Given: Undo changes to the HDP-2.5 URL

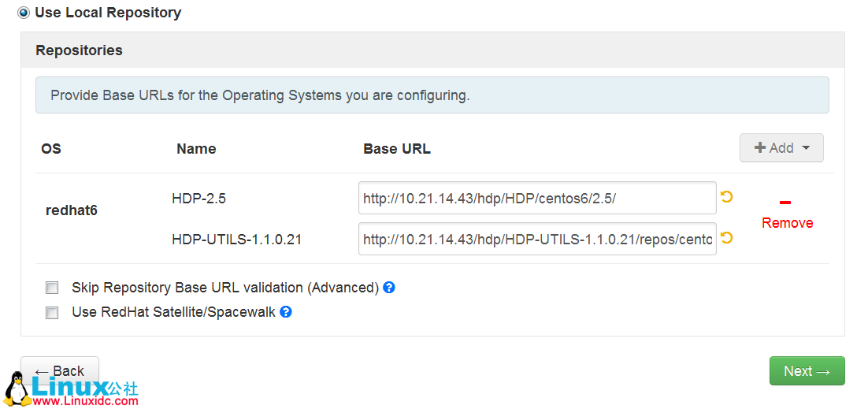Looking at the screenshot, I should 727,197.
